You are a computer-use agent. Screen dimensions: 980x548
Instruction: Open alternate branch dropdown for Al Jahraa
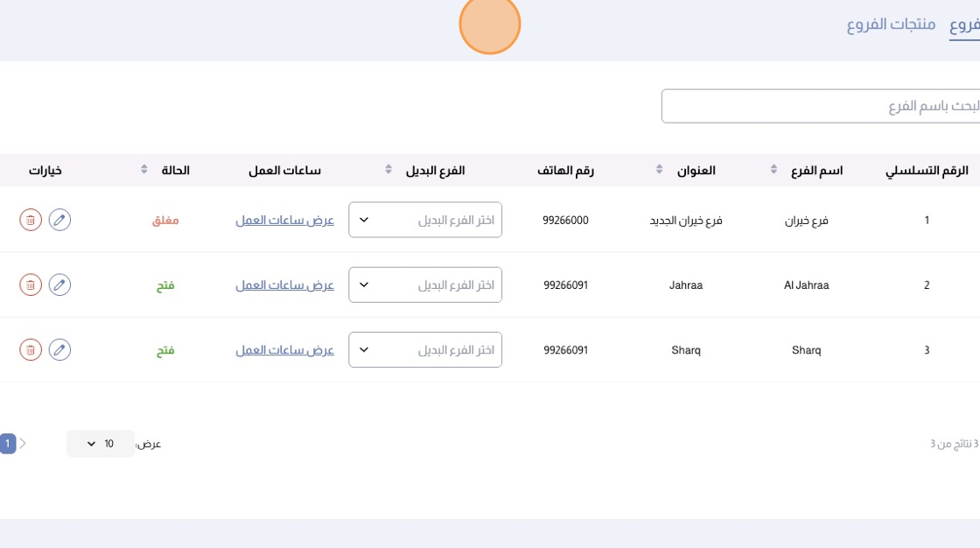[x=425, y=285]
